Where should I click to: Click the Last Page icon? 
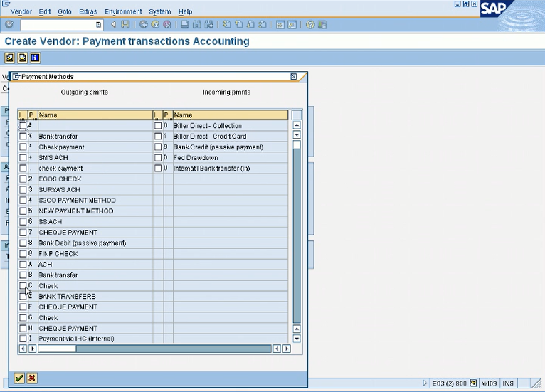point(263,25)
